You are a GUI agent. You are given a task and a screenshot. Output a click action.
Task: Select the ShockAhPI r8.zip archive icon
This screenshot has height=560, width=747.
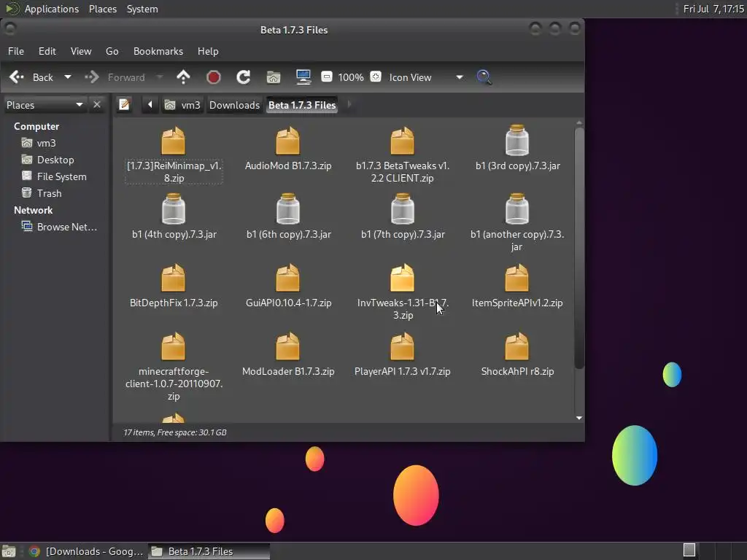(517, 346)
